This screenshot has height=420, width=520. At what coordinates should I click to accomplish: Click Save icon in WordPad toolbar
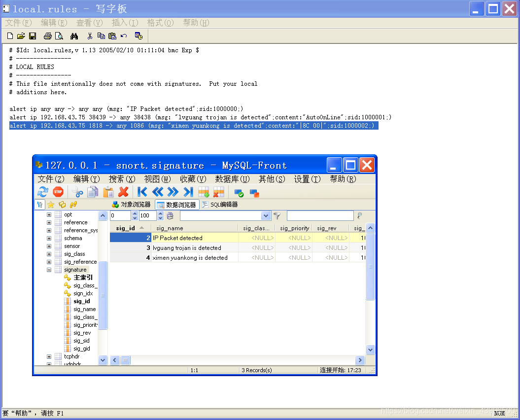click(33, 36)
